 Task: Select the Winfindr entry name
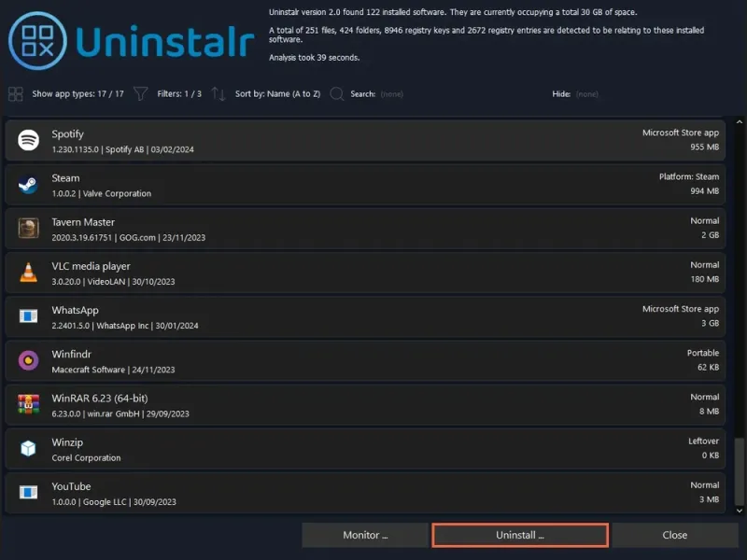(72, 355)
